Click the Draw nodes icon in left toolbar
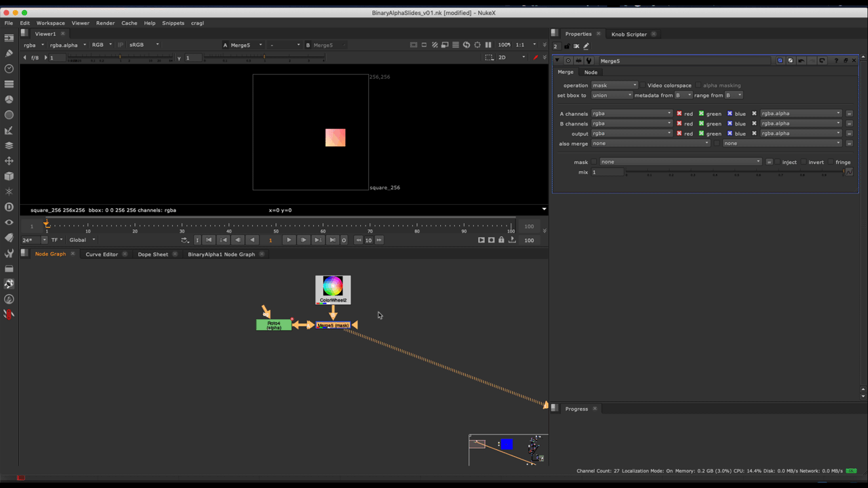This screenshot has height=488, width=868. (9, 53)
